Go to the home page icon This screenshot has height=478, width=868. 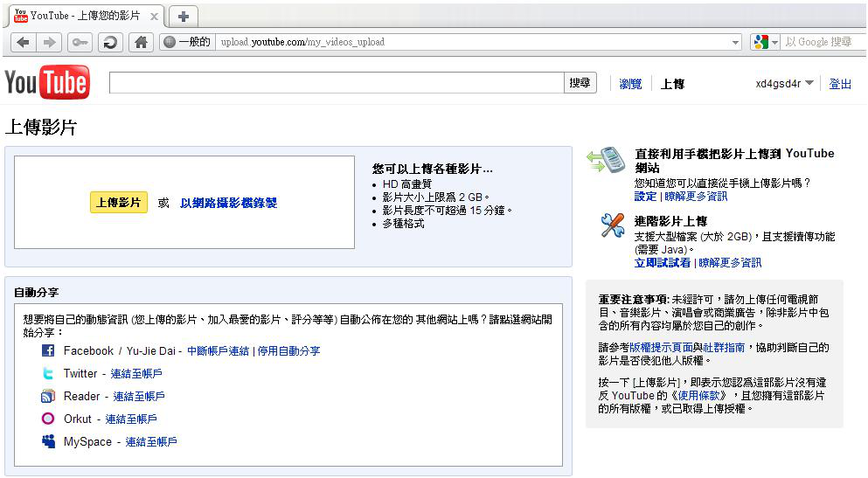[141, 42]
